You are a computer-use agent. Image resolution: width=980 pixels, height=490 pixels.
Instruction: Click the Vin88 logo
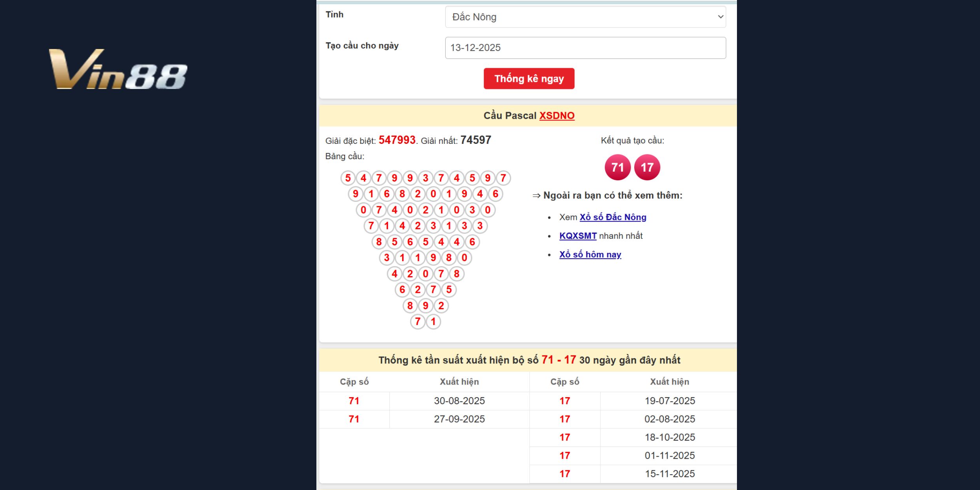coord(118,69)
